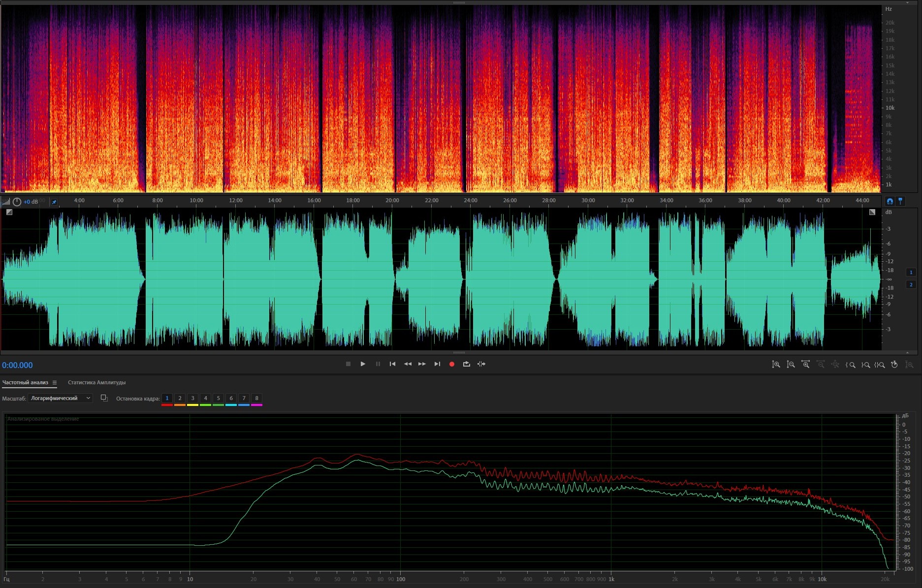Zoom to the selection in-point
Viewport: 922px width, 588px height.
point(850,365)
